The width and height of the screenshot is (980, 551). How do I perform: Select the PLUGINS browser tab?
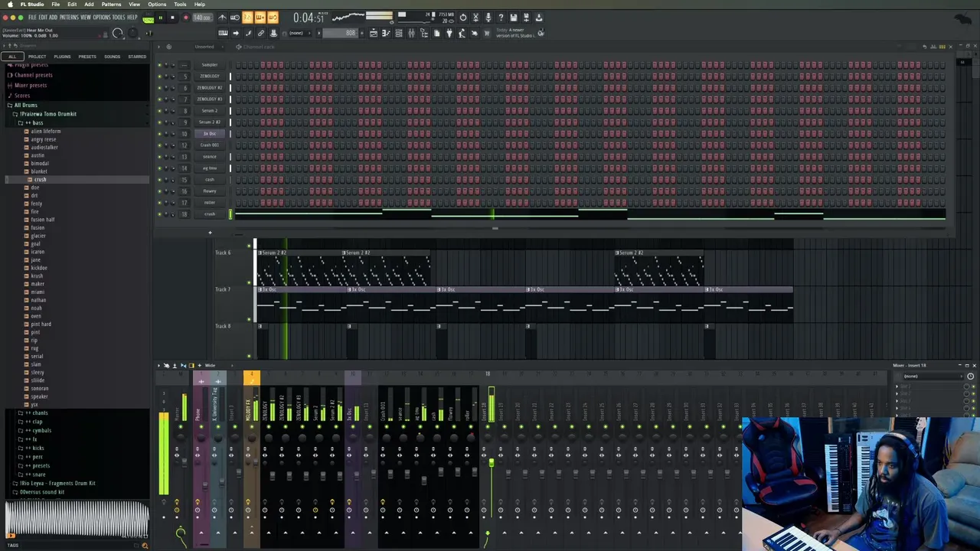point(62,57)
